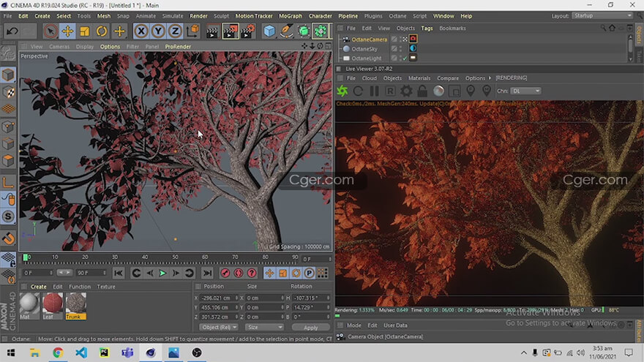Click the Enable Snap S icon
This screenshot has height=362, width=644.
pyautogui.click(x=8, y=216)
